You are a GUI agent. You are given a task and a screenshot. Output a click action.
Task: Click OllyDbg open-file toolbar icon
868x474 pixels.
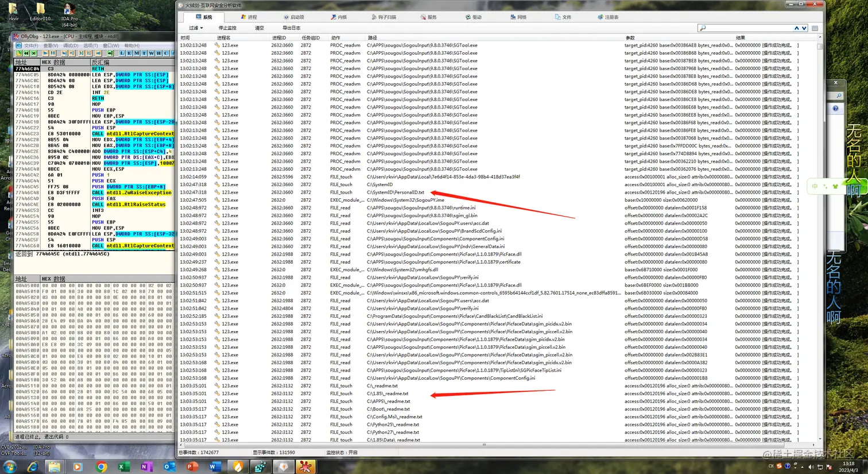18,53
